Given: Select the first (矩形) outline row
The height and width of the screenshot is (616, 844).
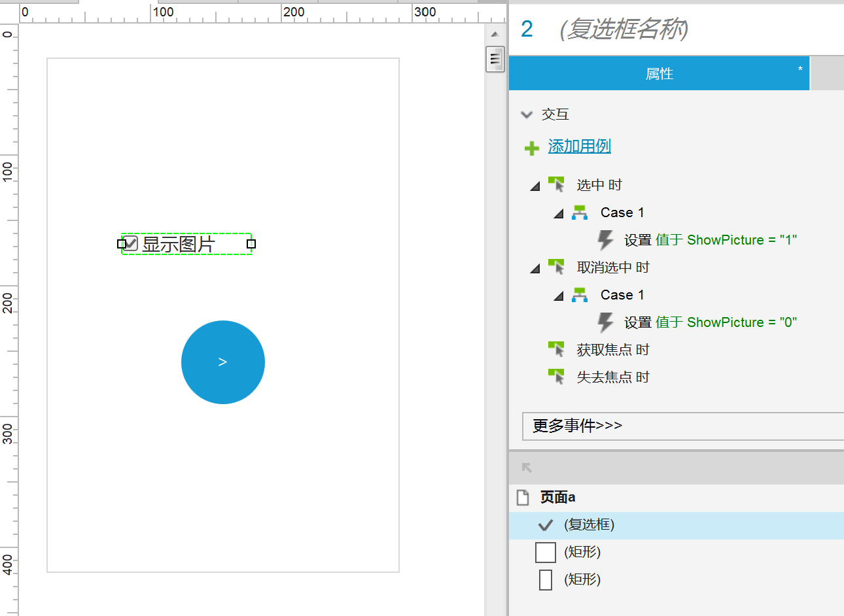Looking at the screenshot, I should tap(677, 553).
